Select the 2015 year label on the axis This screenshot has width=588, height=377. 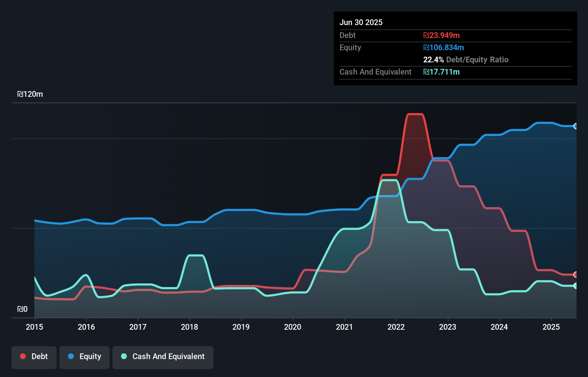34,327
